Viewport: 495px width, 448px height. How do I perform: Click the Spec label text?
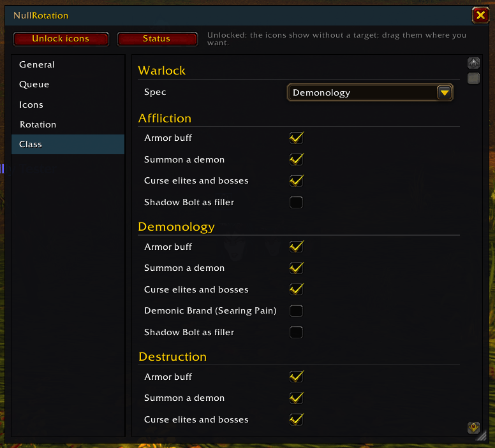tap(155, 92)
